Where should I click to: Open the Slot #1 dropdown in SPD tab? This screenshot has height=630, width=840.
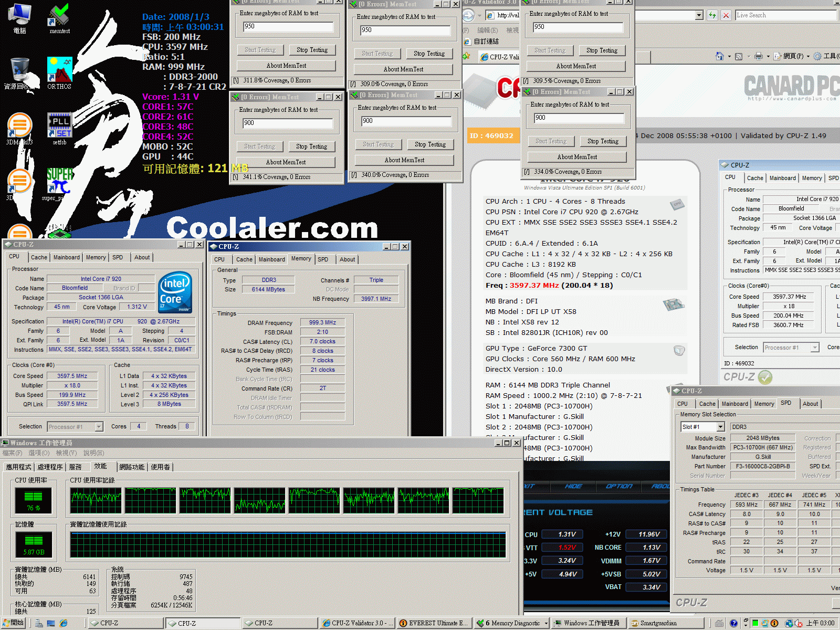point(720,427)
